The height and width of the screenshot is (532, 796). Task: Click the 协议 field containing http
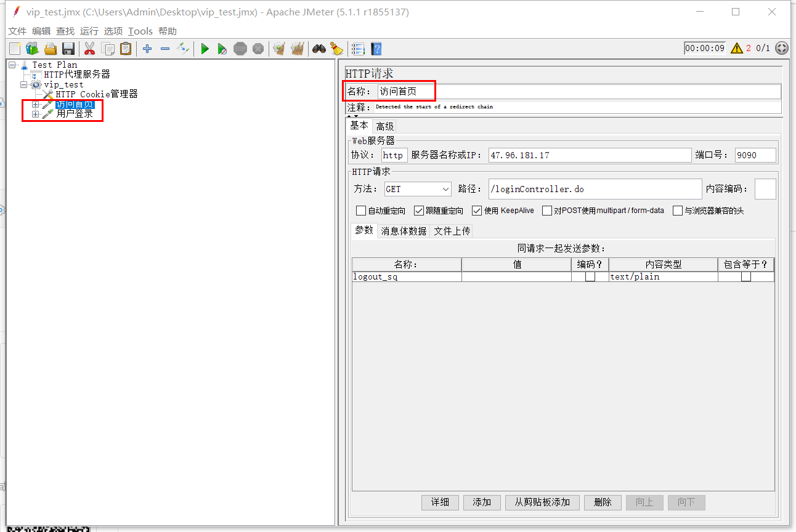(x=394, y=155)
